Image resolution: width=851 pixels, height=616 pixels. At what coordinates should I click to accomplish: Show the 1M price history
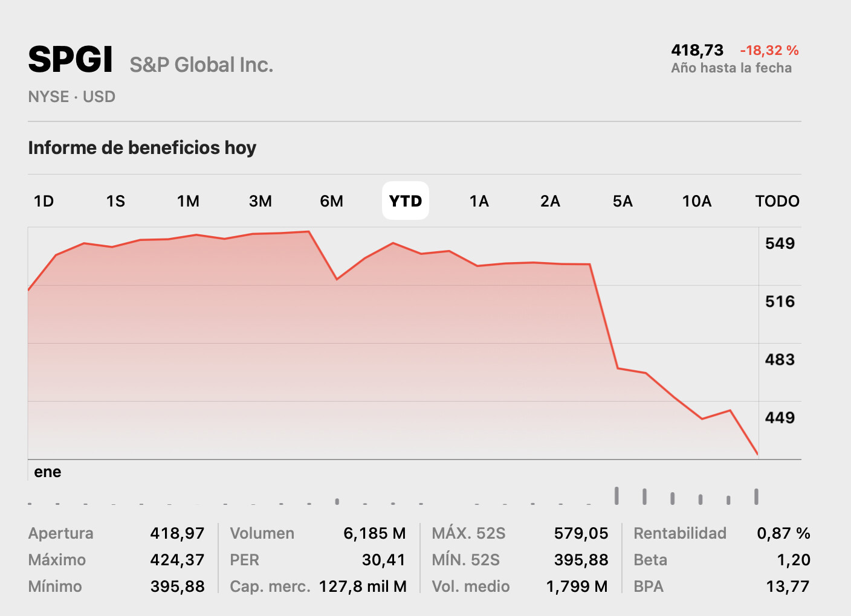tap(188, 201)
